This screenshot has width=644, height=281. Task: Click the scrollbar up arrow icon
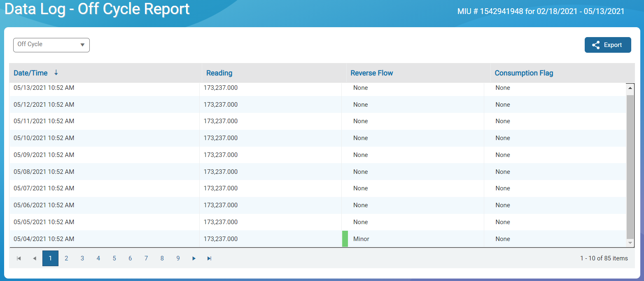(630, 87)
